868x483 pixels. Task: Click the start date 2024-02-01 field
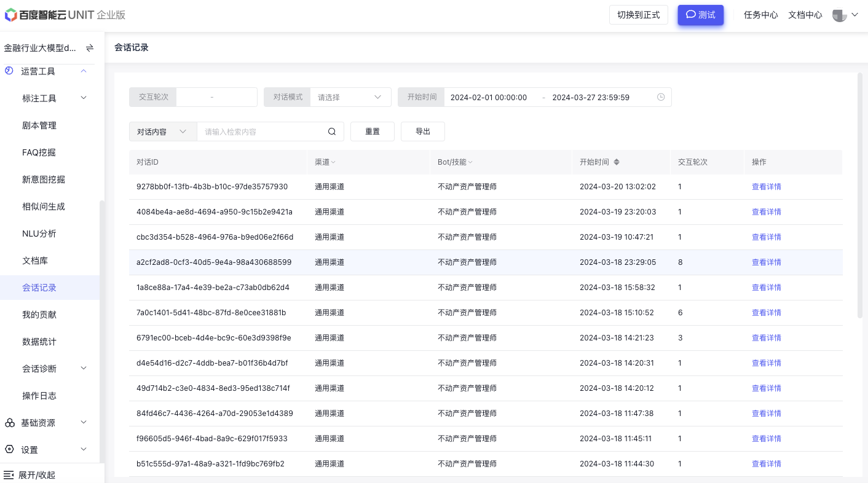pos(489,97)
